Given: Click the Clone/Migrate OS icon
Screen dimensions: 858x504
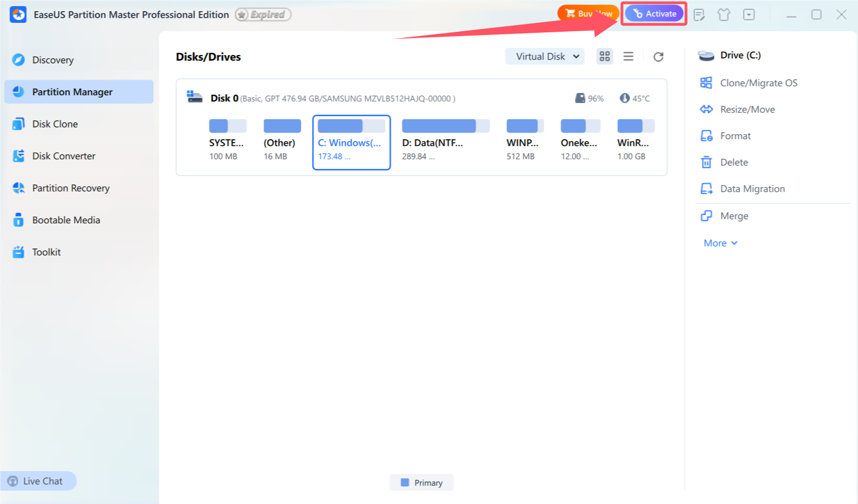Looking at the screenshot, I should point(706,83).
